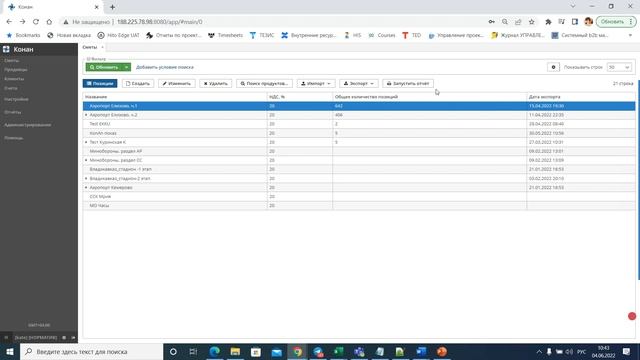
Task: Click the vertical scrollbar of the table
Action: click(638, 180)
